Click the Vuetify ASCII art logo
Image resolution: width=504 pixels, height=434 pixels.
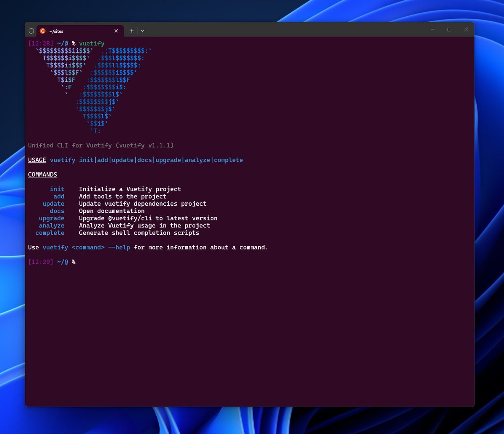point(93,91)
